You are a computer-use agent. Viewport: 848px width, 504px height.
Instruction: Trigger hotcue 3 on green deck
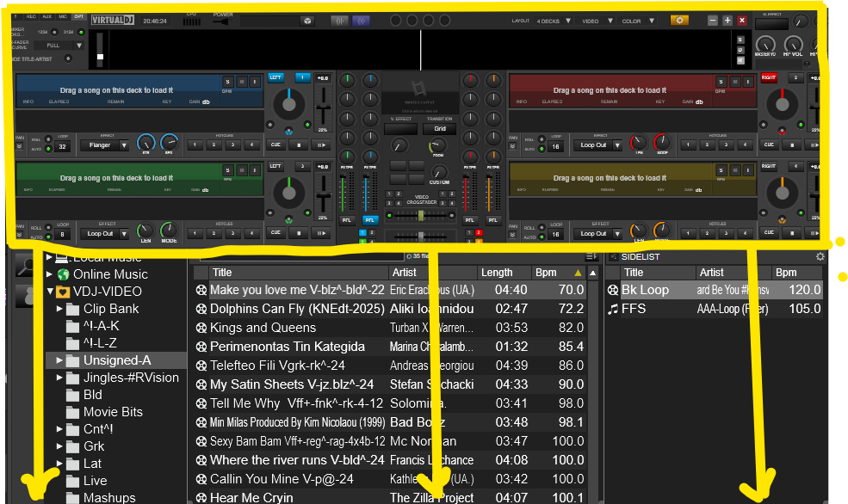tap(232, 233)
